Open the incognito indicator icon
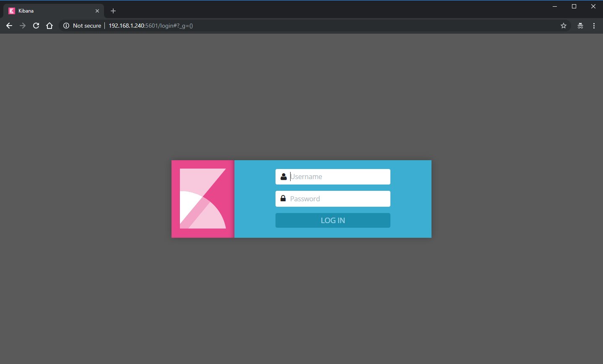The width and height of the screenshot is (603, 364). pos(580,26)
